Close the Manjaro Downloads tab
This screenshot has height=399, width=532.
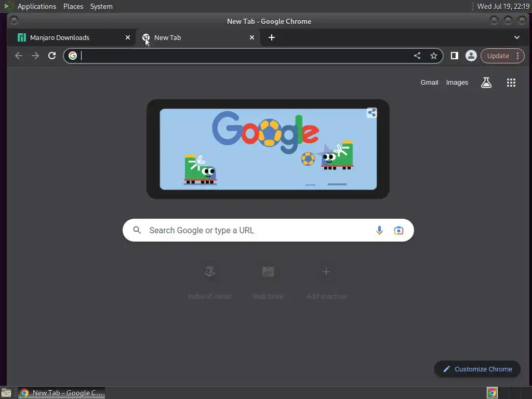tap(128, 37)
